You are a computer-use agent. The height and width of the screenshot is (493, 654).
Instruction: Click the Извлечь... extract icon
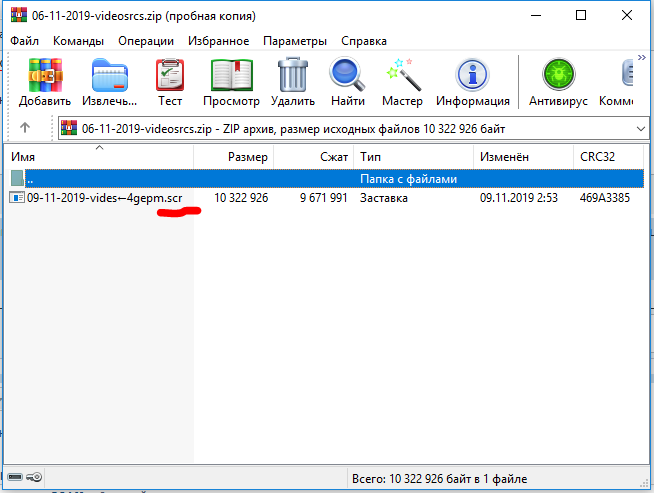(x=110, y=75)
